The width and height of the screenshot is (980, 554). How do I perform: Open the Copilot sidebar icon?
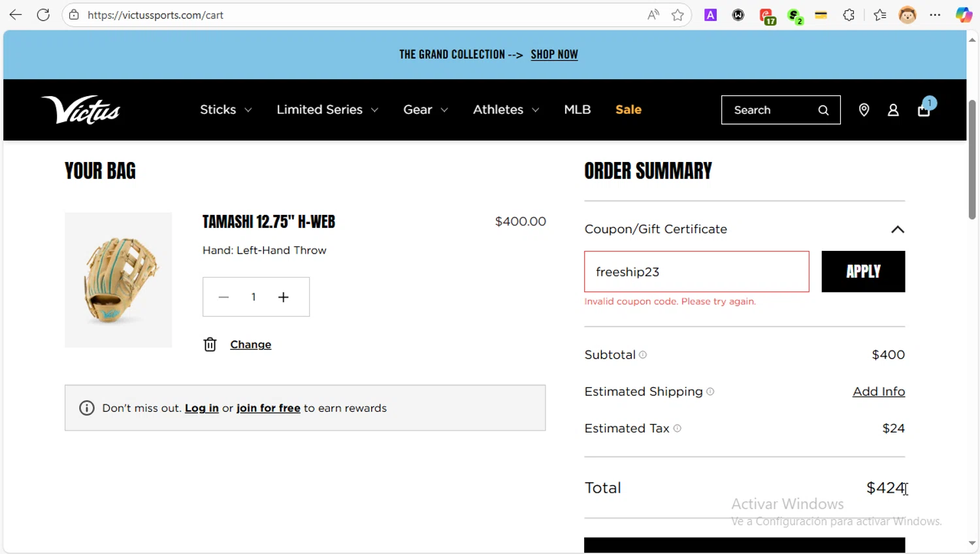(964, 14)
